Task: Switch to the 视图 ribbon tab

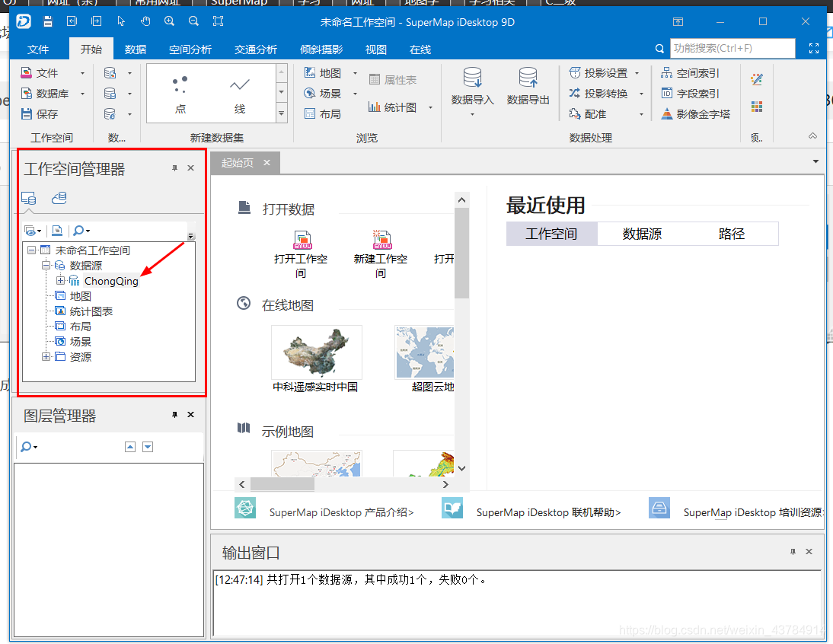Action: 376,49
